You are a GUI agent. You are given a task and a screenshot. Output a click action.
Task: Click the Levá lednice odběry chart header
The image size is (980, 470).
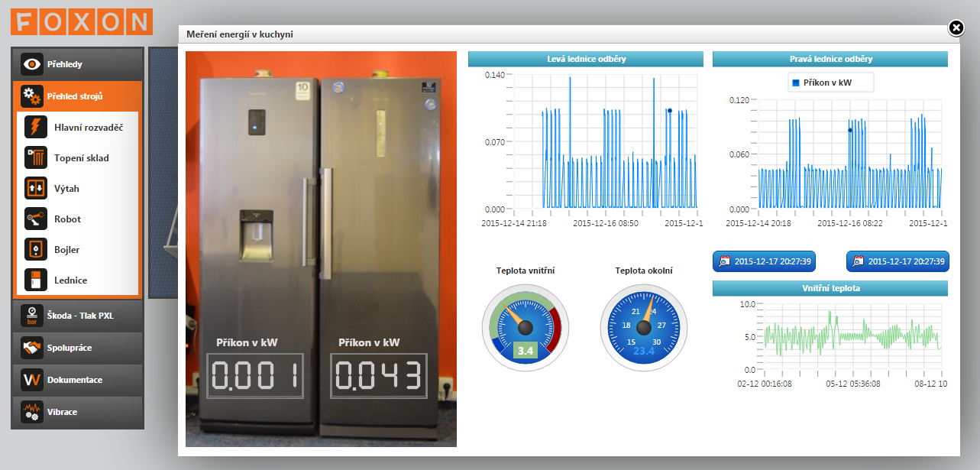coord(586,59)
